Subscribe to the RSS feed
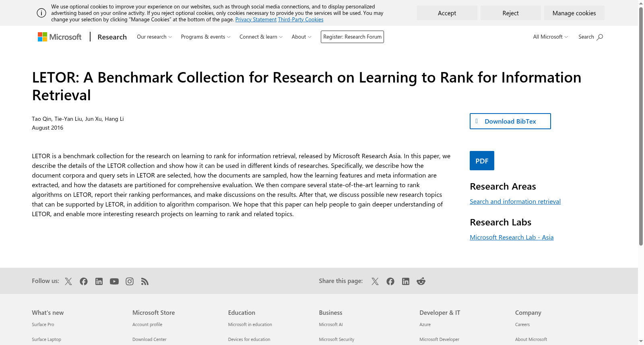Screen dimensions: 644x345 pyautogui.click(x=145, y=281)
